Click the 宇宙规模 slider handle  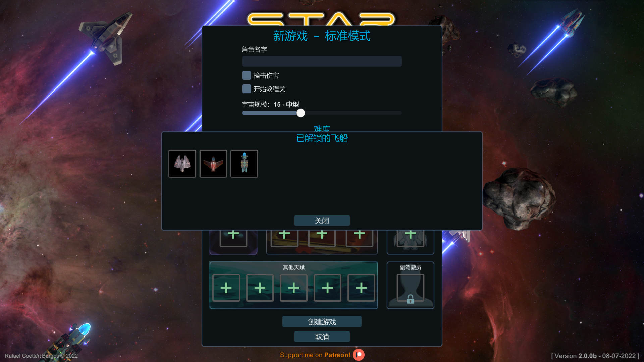301,113
